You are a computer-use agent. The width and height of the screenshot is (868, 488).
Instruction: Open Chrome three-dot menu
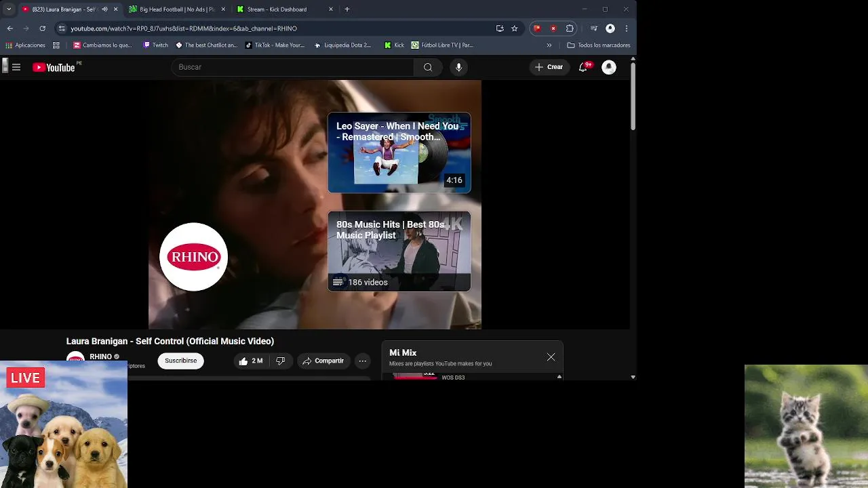(627, 28)
